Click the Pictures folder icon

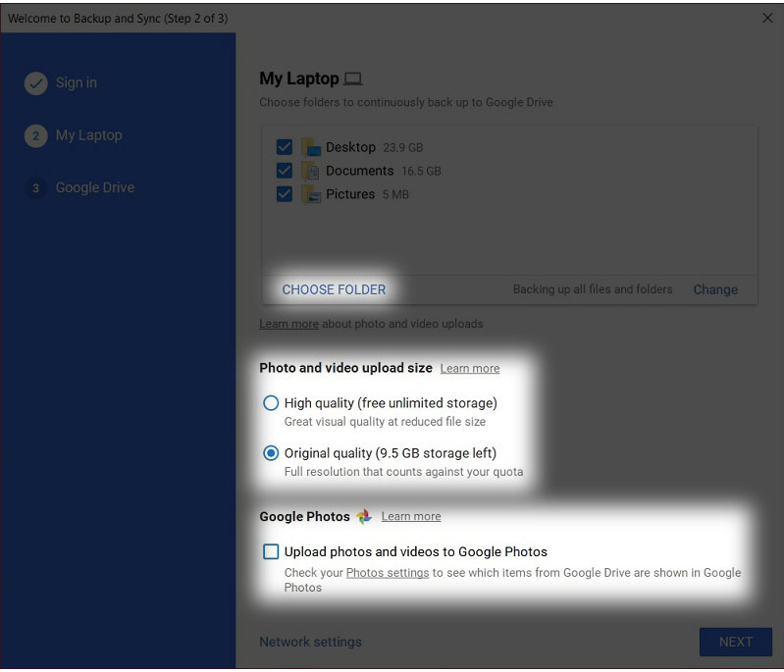(x=311, y=194)
